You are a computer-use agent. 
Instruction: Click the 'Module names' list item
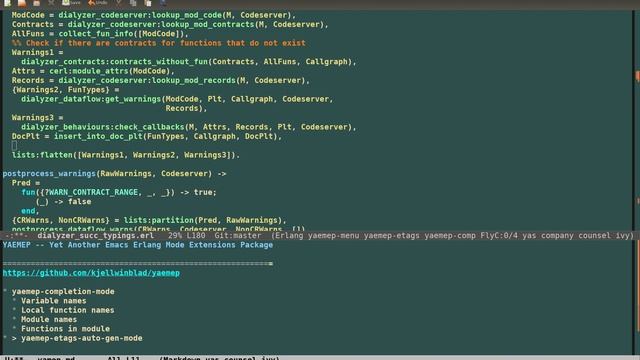pyautogui.click(x=49, y=320)
